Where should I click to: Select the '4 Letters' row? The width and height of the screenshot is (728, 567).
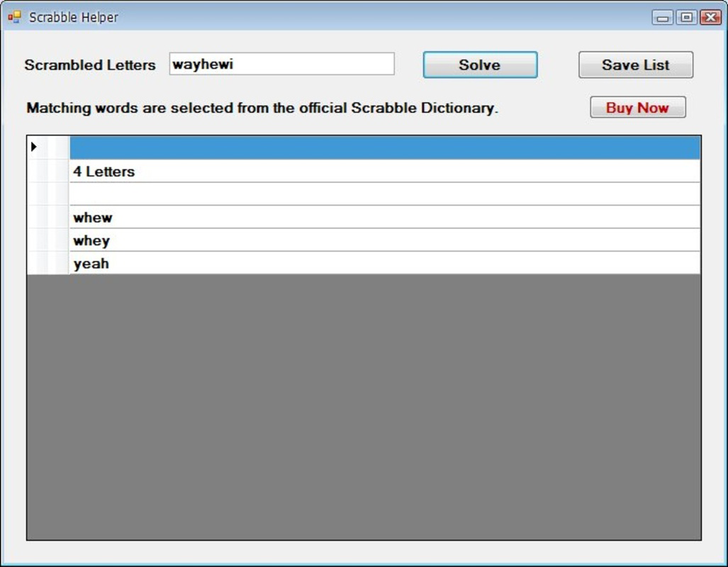(385, 171)
